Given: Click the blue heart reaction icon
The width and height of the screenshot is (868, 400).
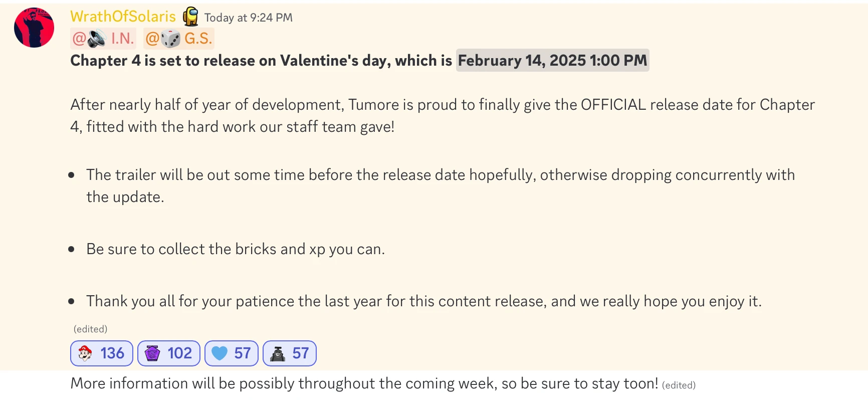Looking at the screenshot, I should [x=219, y=353].
